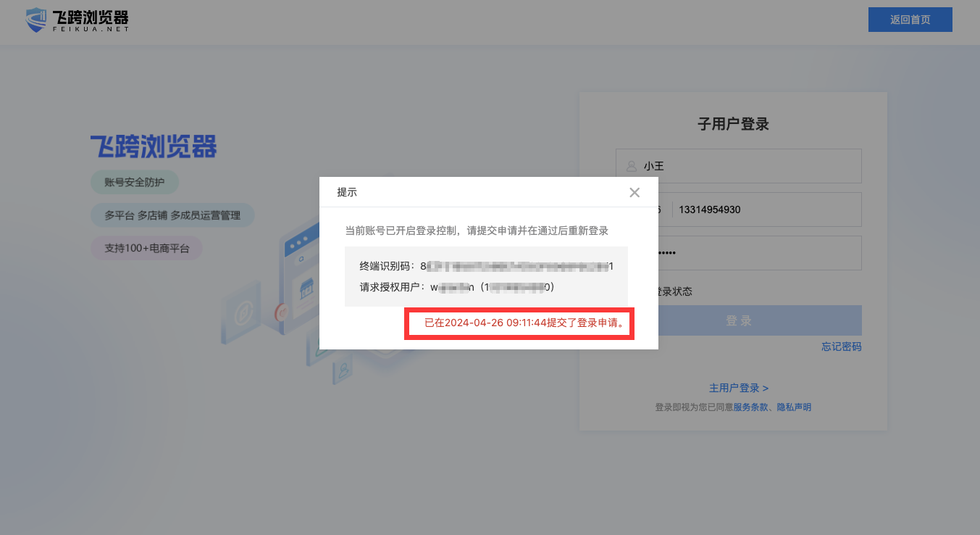Click the 提示 dialog title
This screenshot has width=980, height=535.
347,192
